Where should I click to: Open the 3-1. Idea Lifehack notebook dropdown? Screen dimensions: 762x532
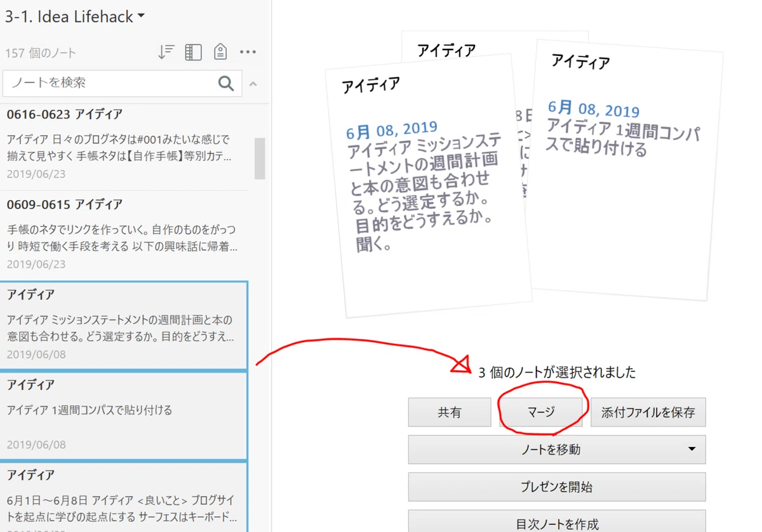(76, 17)
